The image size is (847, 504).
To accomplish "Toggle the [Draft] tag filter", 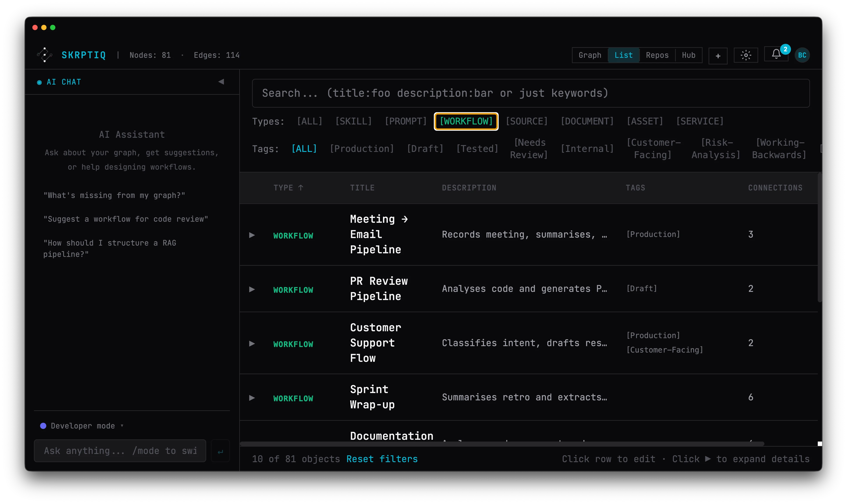I will tap(425, 148).
